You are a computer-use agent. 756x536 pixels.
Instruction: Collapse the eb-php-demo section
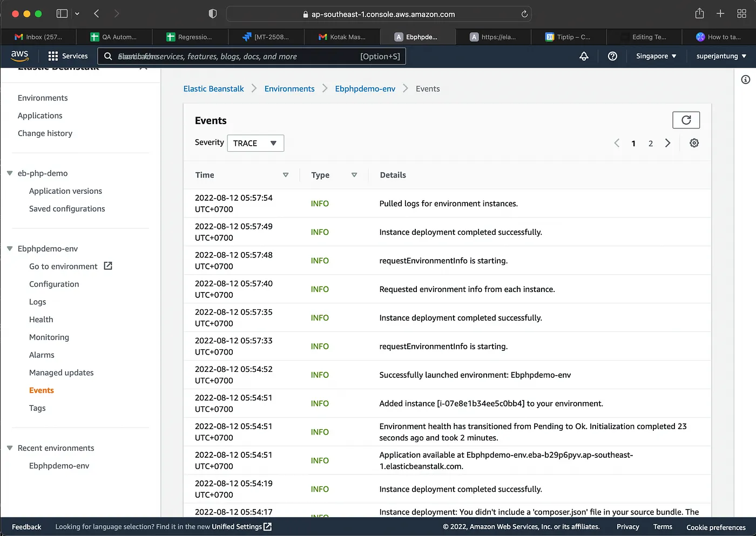[10, 173]
